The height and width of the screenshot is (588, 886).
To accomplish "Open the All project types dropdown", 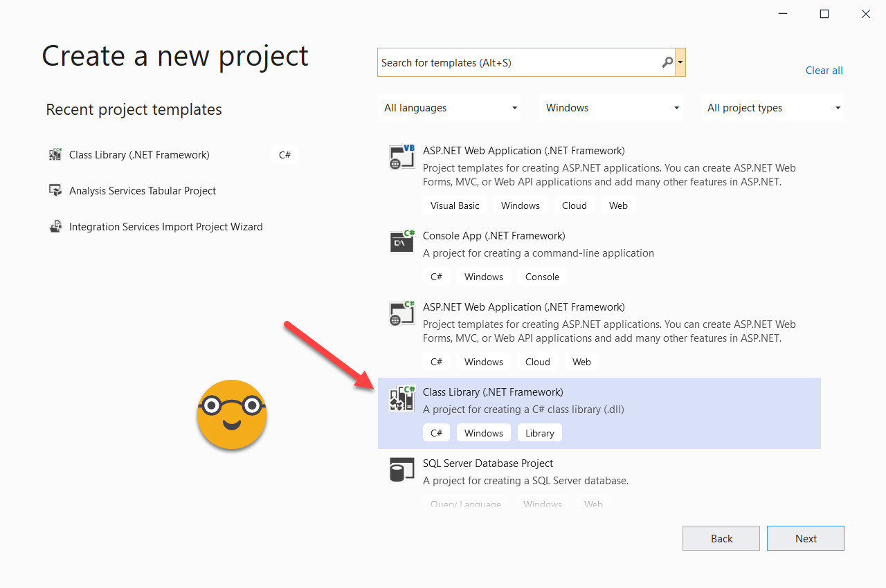I will click(772, 108).
